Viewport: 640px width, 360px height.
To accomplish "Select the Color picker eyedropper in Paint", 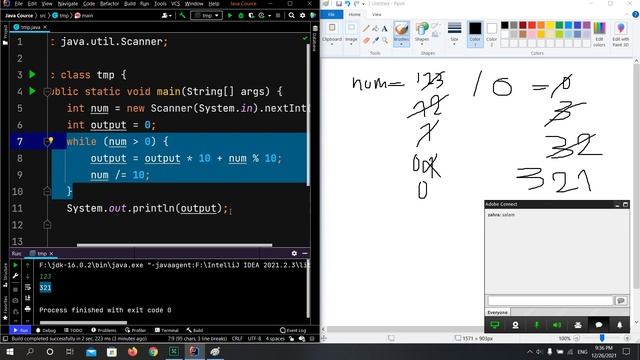I will click(375, 40).
